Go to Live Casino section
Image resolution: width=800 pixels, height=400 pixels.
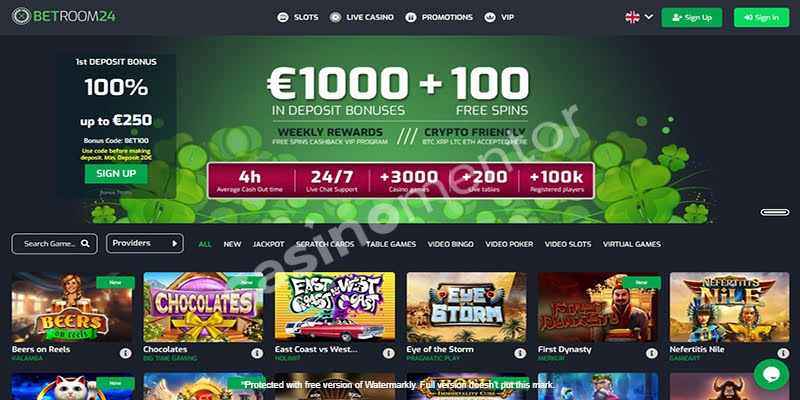361,17
